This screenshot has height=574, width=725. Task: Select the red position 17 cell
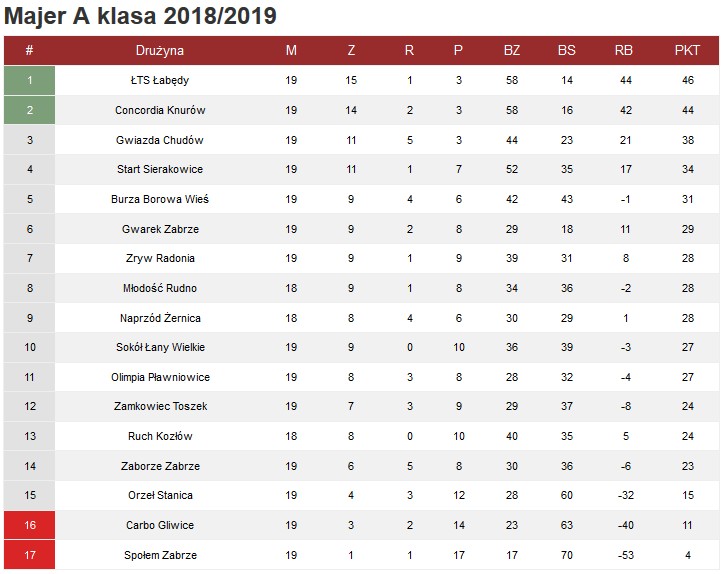pos(30,555)
